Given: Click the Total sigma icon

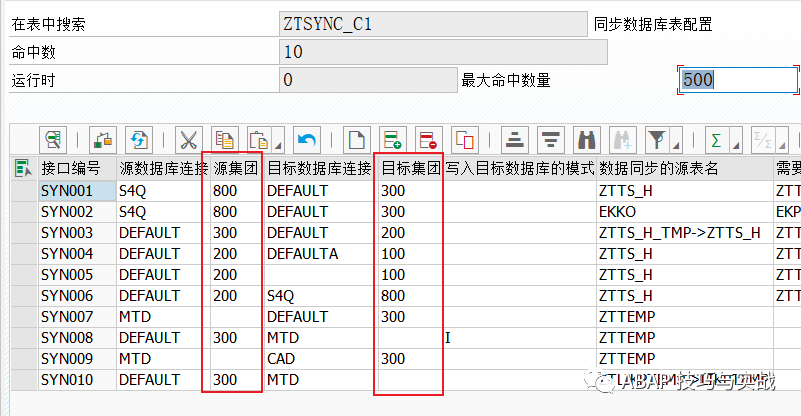Looking at the screenshot, I should (x=717, y=140).
